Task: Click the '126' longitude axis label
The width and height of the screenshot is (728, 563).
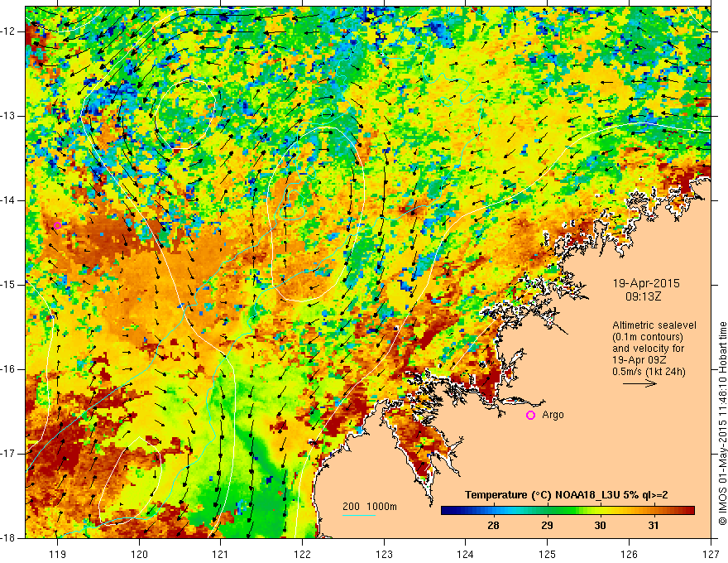Action: pyautogui.click(x=629, y=554)
